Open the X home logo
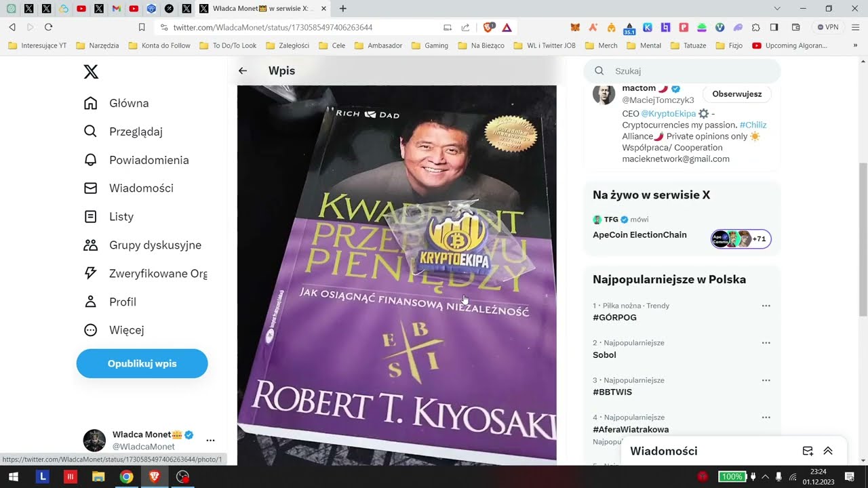Image resolution: width=868 pixels, height=488 pixels. [x=91, y=72]
